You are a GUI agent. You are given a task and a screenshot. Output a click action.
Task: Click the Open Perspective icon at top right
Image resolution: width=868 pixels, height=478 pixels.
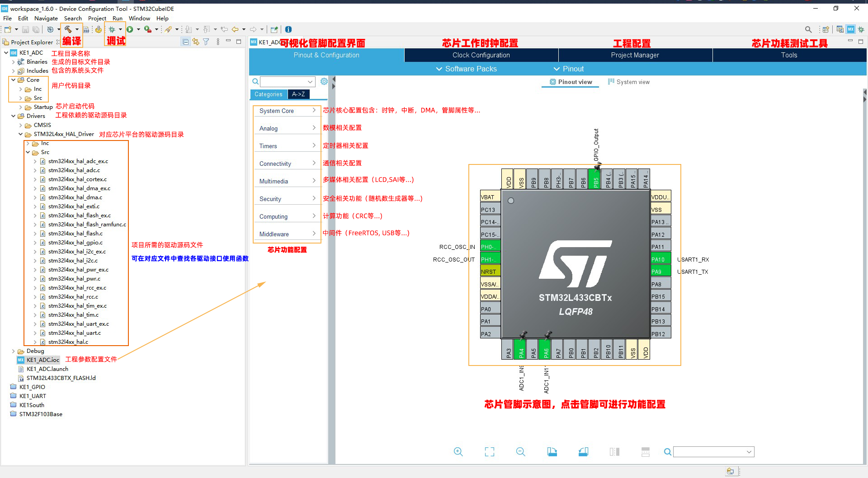click(826, 29)
